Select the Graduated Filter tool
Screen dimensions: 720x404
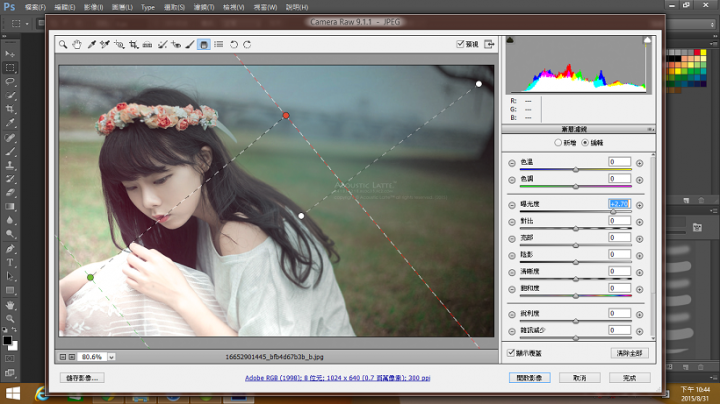(x=204, y=45)
